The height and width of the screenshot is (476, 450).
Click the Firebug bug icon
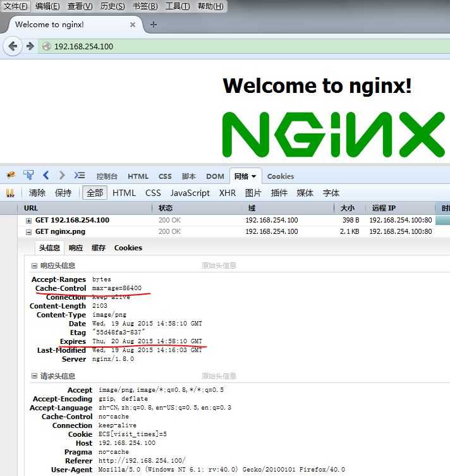point(11,174)
